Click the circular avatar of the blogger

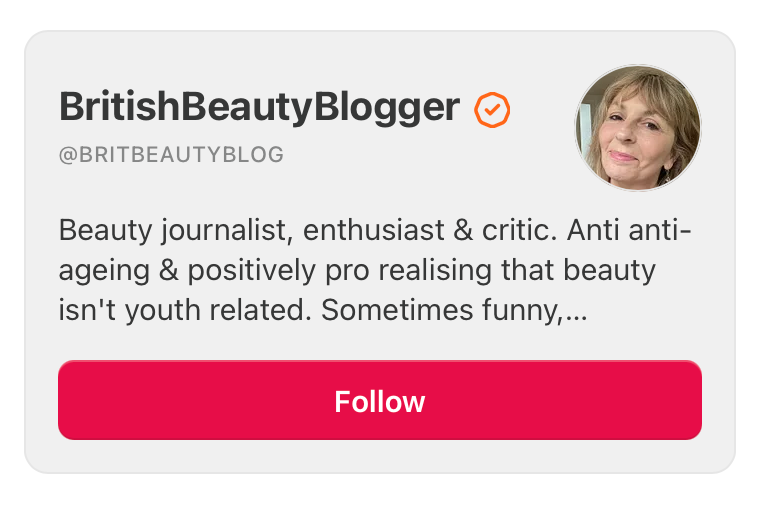coord(637,127)
